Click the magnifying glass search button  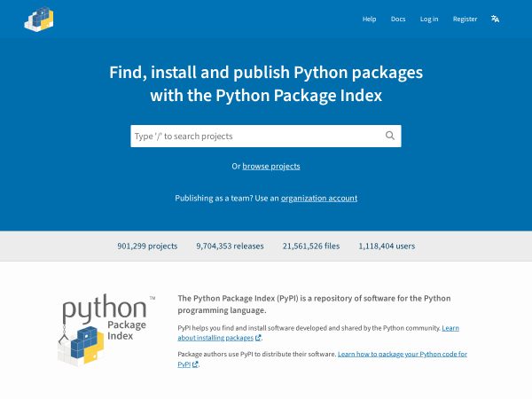tap(390, 136)
